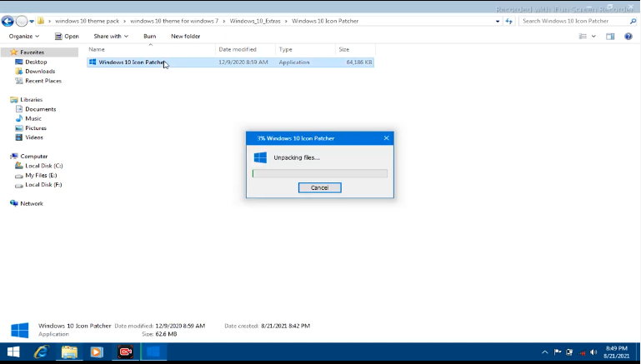This screenshot has height=364, width=641.
Task: Open recent locations dropdown beside Forward arrow
Action: 32,22
